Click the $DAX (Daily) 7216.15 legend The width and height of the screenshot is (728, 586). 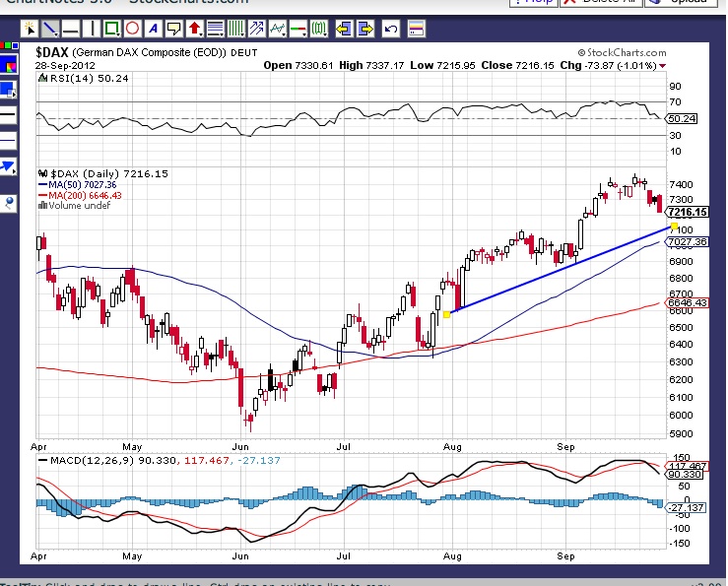tap(103, 174)
